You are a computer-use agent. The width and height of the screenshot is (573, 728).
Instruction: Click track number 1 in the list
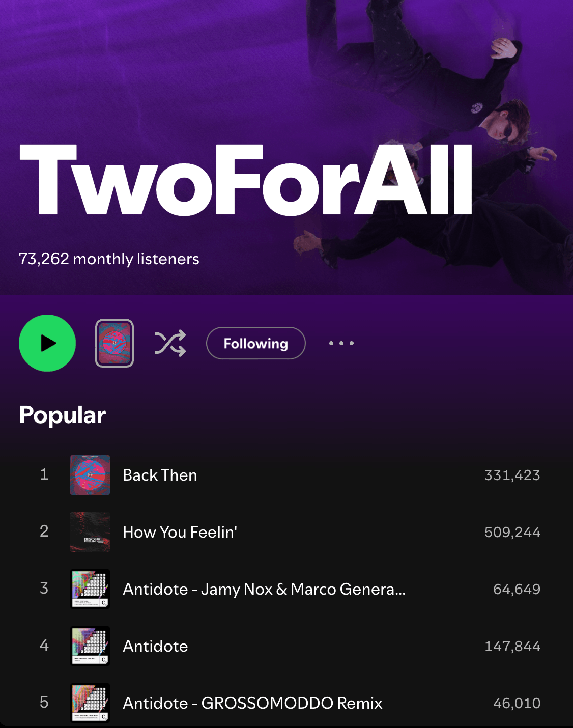(44, 474)
